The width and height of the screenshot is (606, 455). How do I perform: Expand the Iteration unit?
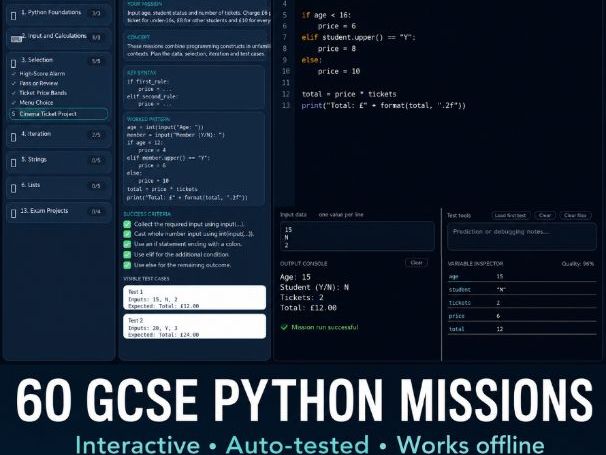tap(59, 135)
